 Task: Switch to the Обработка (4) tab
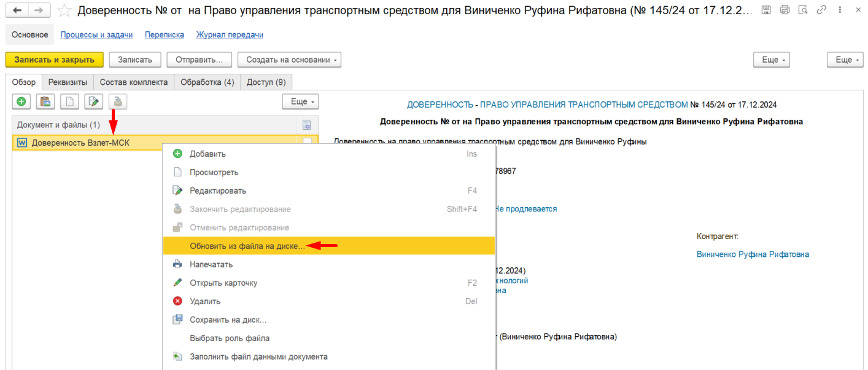coord(207,82)
